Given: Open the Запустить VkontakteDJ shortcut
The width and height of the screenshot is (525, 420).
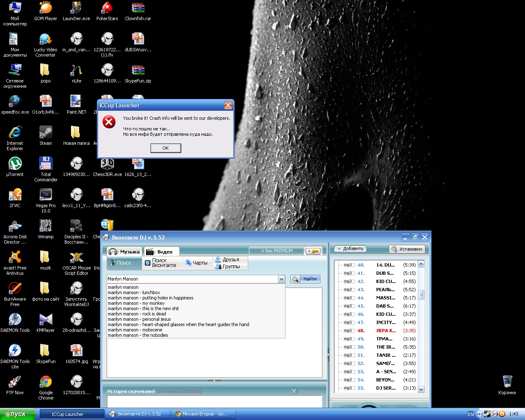Looking at the screenshot, I should coord(76,294).
